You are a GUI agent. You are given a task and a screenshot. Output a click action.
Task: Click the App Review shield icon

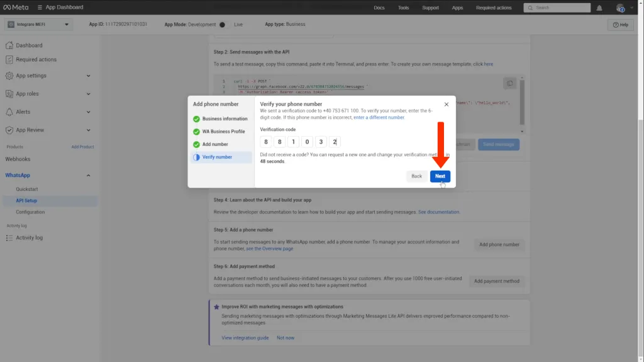coord(9,130)
